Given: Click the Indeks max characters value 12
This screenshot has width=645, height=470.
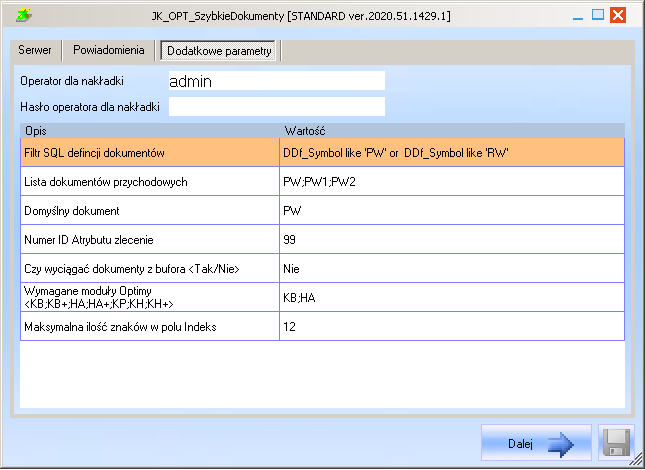Looking at the screenshot, I should (451, 327).
